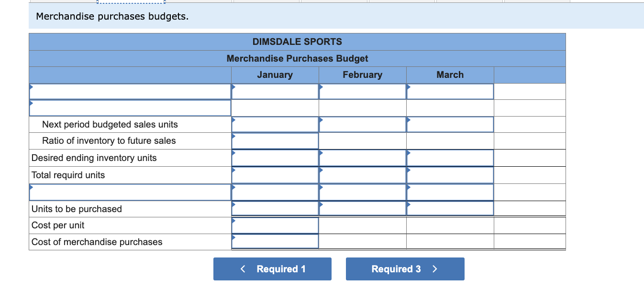Click the Required 1 button
The width and height of the screenshot is (644, 300).
(x=272, y=268)
